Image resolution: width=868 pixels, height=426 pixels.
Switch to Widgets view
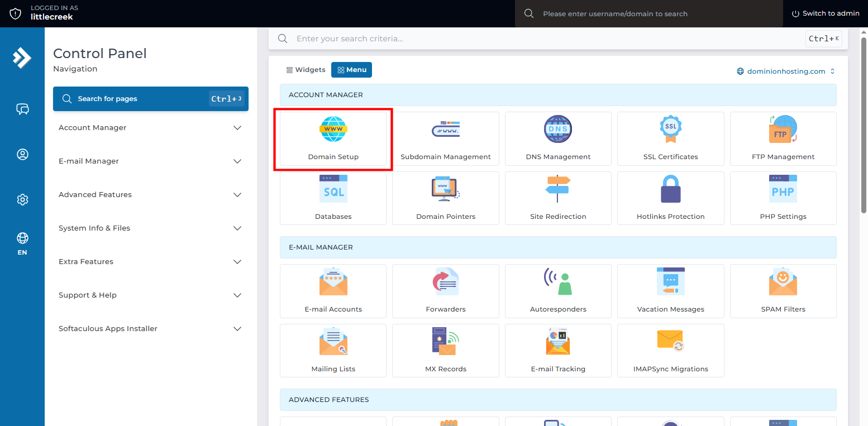(x=306, y=70)
